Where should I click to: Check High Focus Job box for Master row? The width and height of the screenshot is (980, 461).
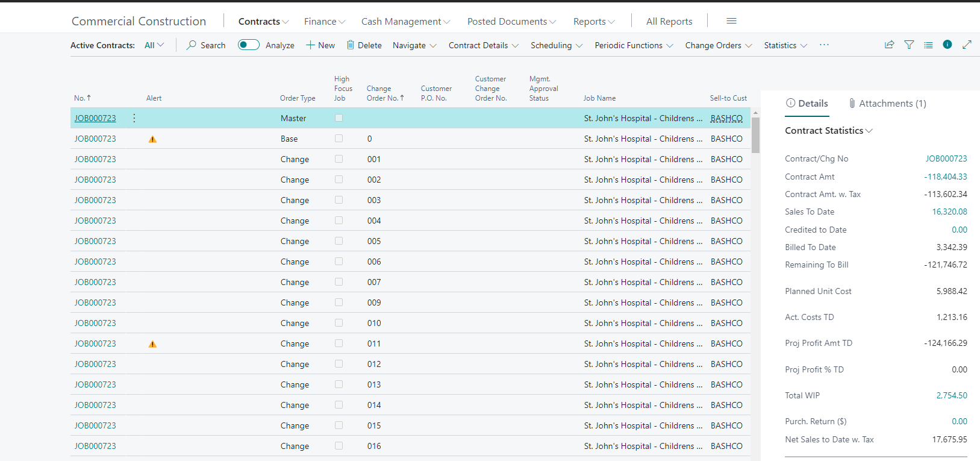click(339, 118)
